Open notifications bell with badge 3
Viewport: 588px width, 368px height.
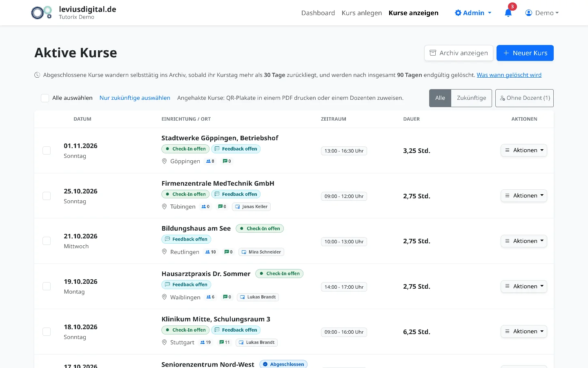tap(508, 13)
